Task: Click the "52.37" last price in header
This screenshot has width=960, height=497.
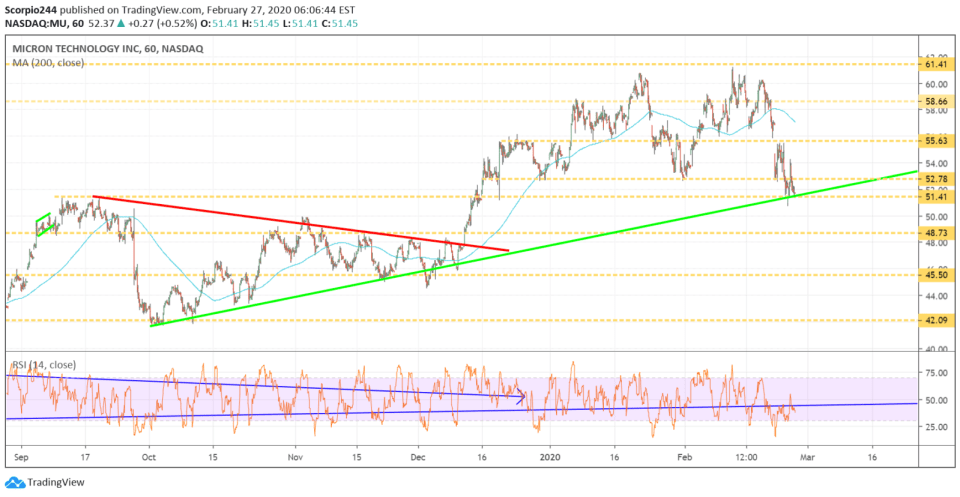Action: pos(102,24)
